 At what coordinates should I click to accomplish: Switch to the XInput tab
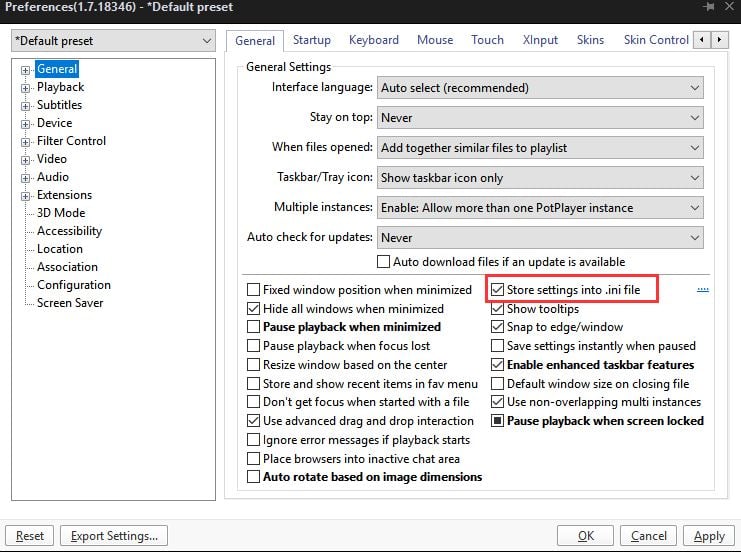540,40
